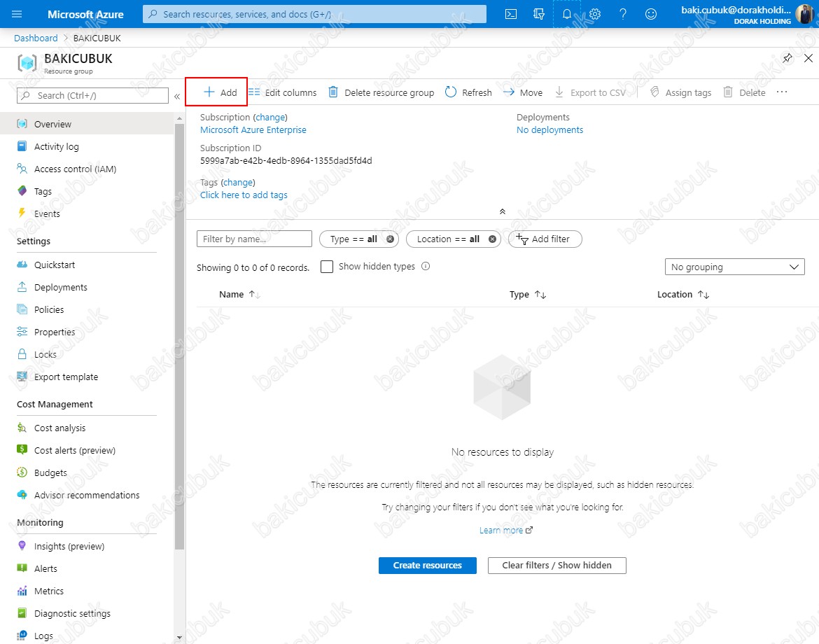The width and height of the screenshot is (819, 644).
Task: Click the Create resources button
Action: (427, 566)
